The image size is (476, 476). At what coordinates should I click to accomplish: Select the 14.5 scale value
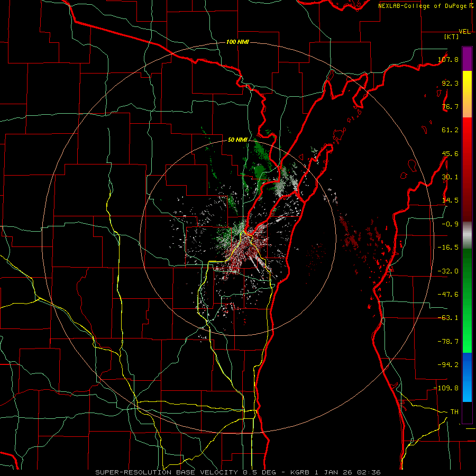[450, 200]
